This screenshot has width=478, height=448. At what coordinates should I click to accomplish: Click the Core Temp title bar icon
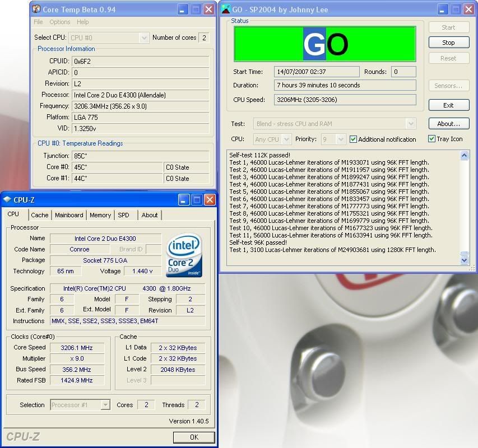click(36, 9)
